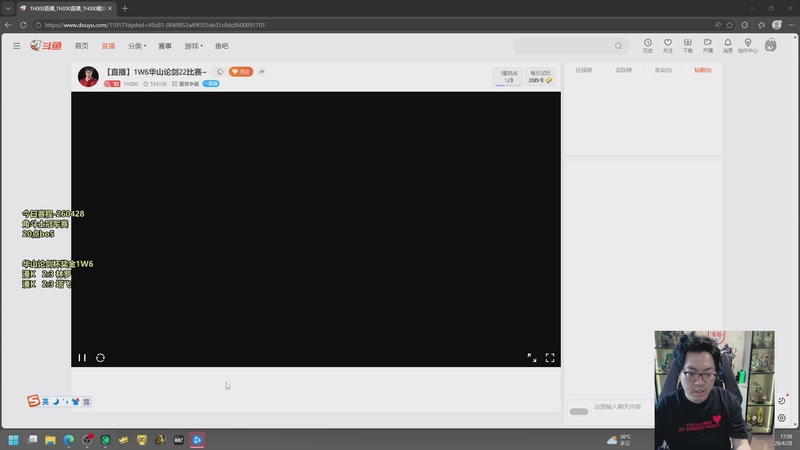
Task: Click the stream title 1W6华山论剑22比赛
Action: 156,72
